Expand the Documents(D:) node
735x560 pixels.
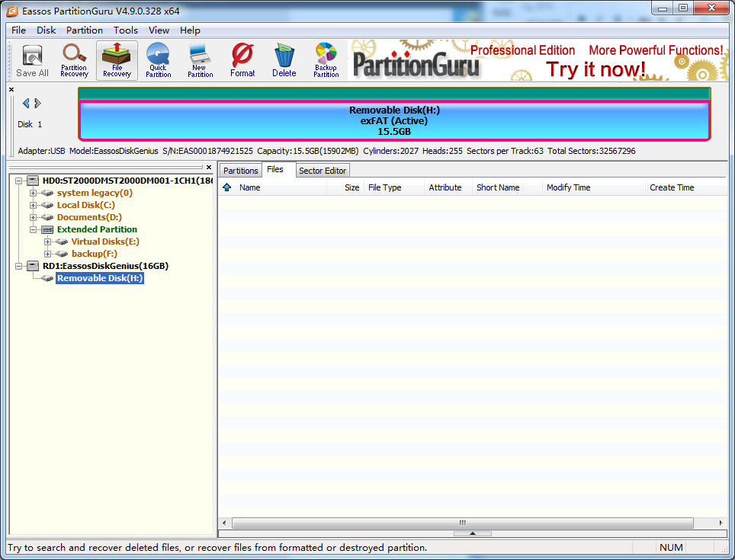point(33,217)
